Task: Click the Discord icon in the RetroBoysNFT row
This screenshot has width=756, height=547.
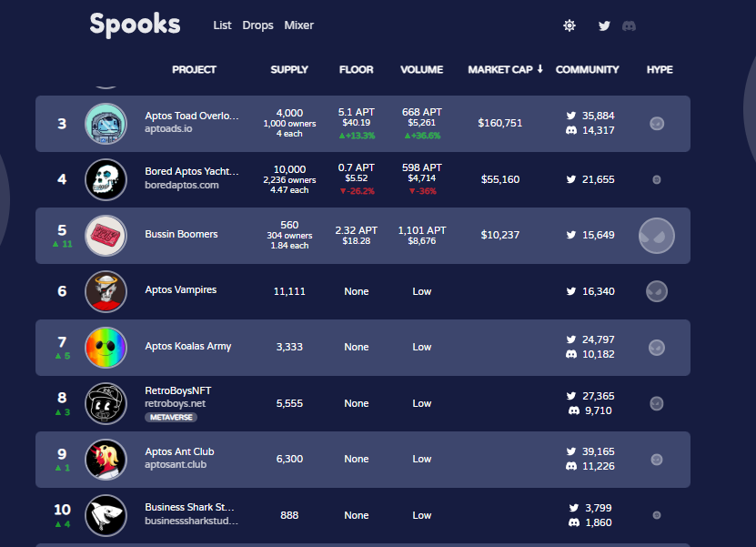Action: coord(572,410)
